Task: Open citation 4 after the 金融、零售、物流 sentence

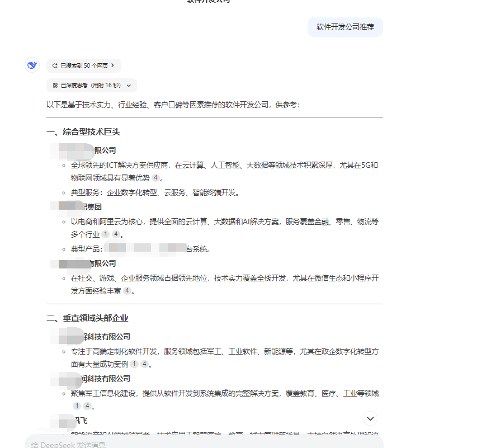Action: pyautogui.click(x=116, y=234)
